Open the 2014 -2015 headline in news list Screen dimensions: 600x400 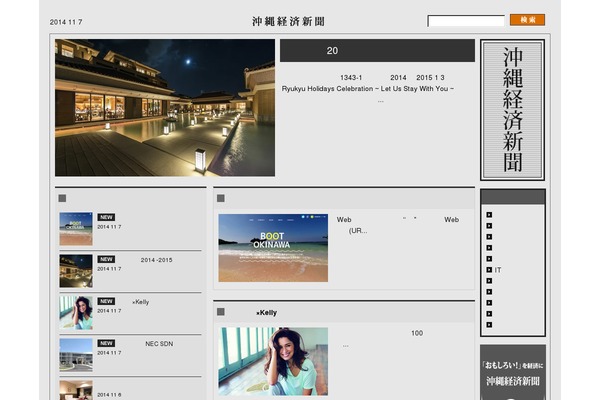(156, 260)
